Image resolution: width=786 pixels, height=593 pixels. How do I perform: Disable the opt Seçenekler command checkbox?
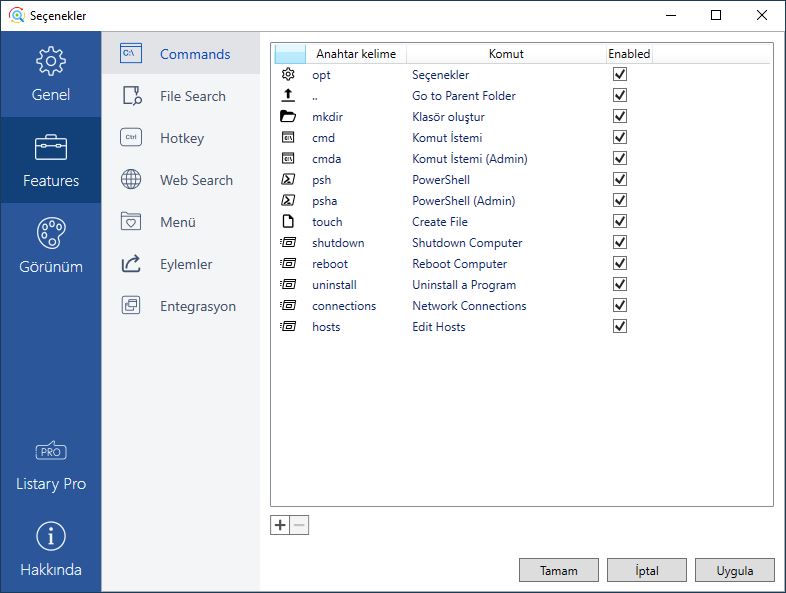click(x=620, y=74)
